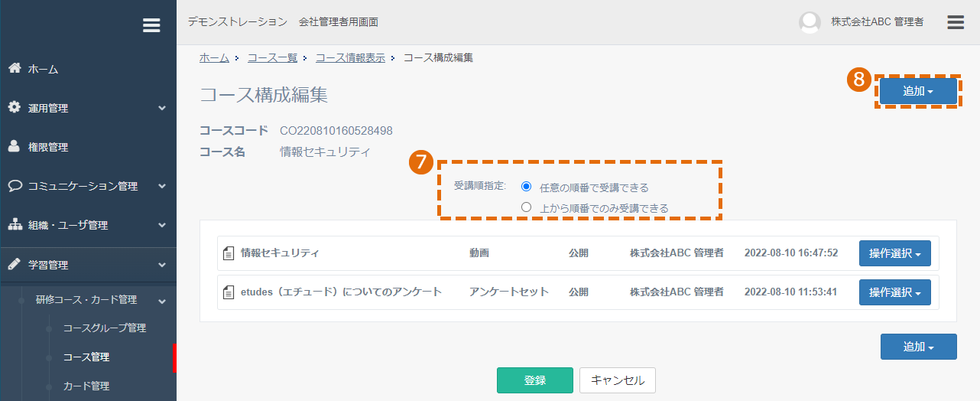This screenshot has width=980, height=401.
Task: Click the デモンストレーション 会社管理者用画面 header title
Action: tap(283, 22)
